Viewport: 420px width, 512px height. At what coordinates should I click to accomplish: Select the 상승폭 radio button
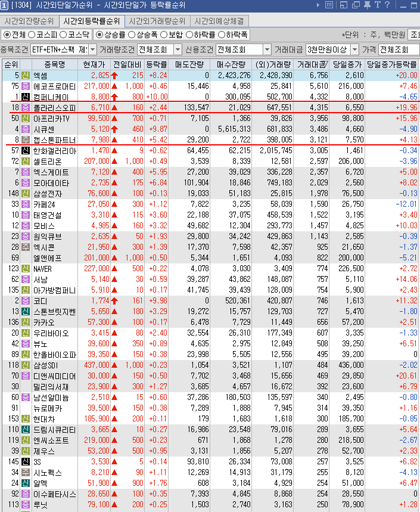(x=132, y=35)
